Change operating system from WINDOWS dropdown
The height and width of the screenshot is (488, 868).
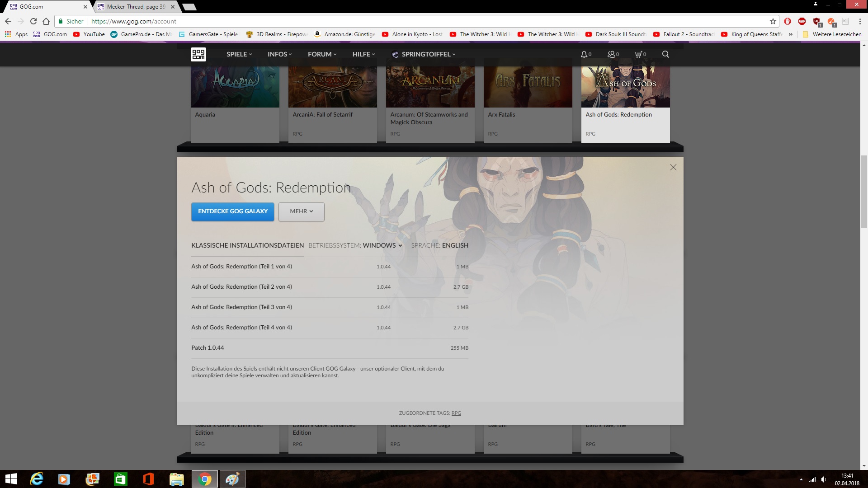(382, 245)
